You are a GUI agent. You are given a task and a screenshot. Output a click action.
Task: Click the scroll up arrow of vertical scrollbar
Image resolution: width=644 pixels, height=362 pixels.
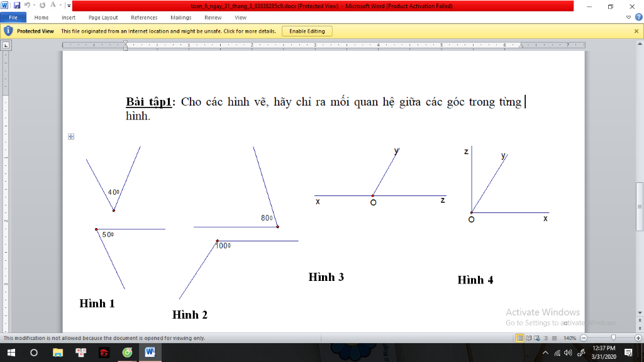point(640,43)
